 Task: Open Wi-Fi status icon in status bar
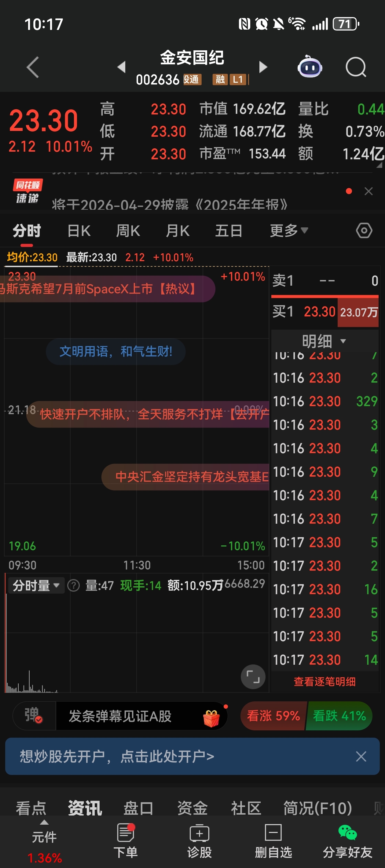(x=297, y=24)
